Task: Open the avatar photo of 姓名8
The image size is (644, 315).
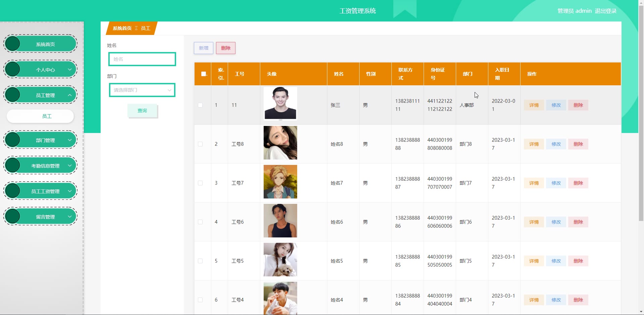Action: click(x=280, y=143)
